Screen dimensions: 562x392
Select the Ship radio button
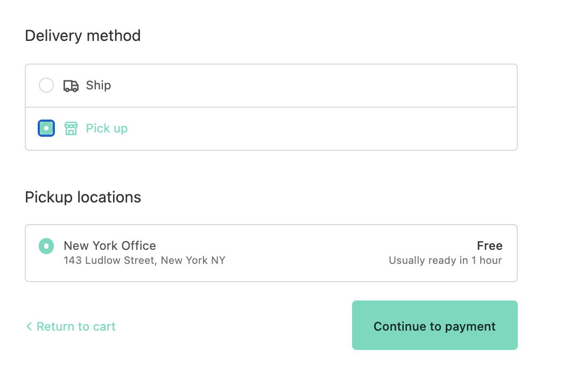46,85
